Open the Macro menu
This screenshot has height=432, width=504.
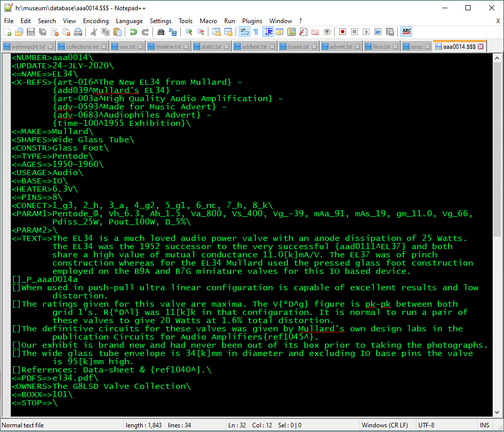[x=208, y=21]
